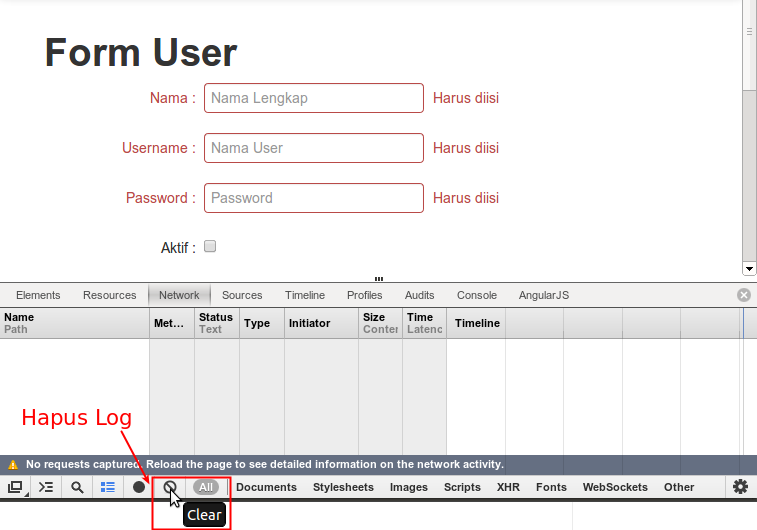Open the Timeline column header dropdown
The image size is (757, 530).
point(476,323)
